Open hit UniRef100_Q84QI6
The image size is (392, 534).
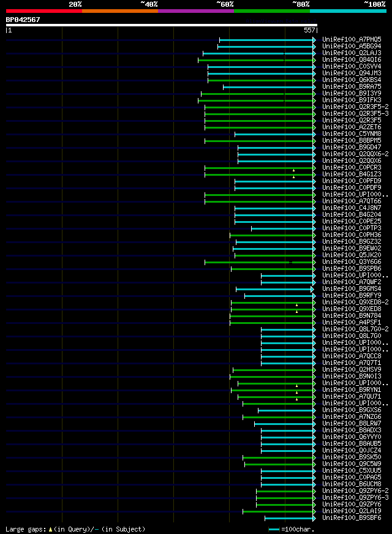pos(352,60)
